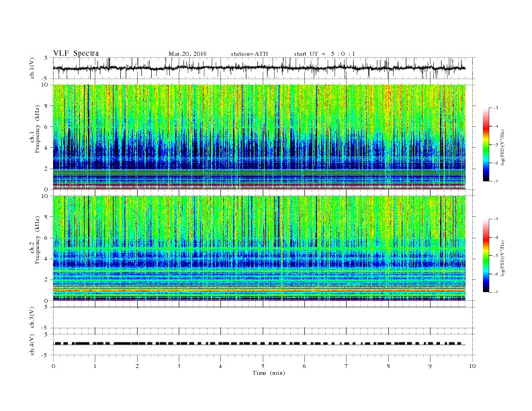The height and width of the screenshot is (411, 532).
Task: Click tick label 10 on Time axis
Action: (472, 366)
